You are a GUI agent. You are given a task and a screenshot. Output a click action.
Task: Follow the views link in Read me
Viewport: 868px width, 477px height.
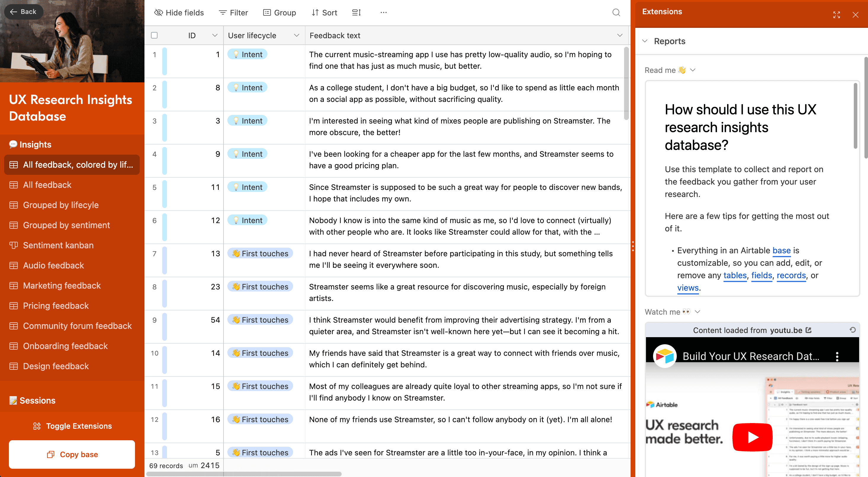coord(688,288)
